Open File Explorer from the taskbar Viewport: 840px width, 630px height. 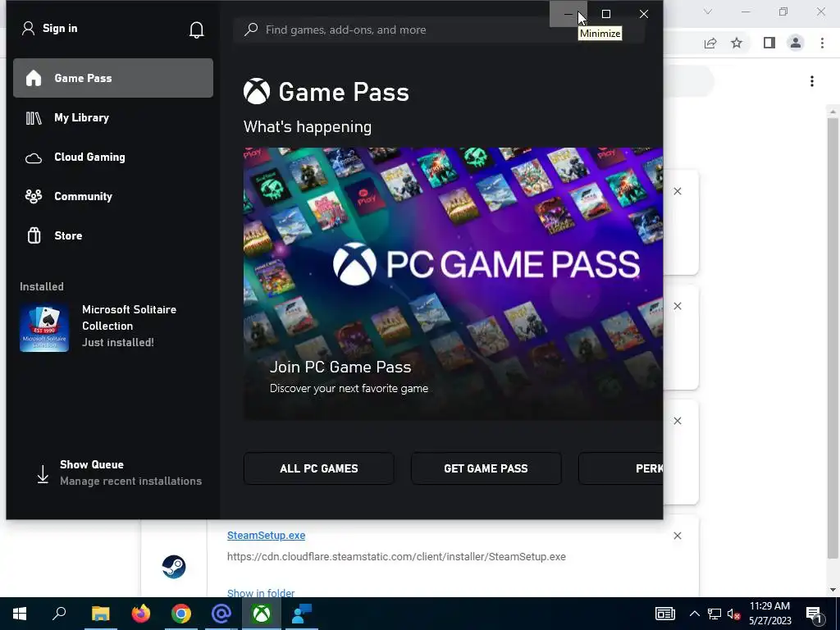tap(100, 614)
